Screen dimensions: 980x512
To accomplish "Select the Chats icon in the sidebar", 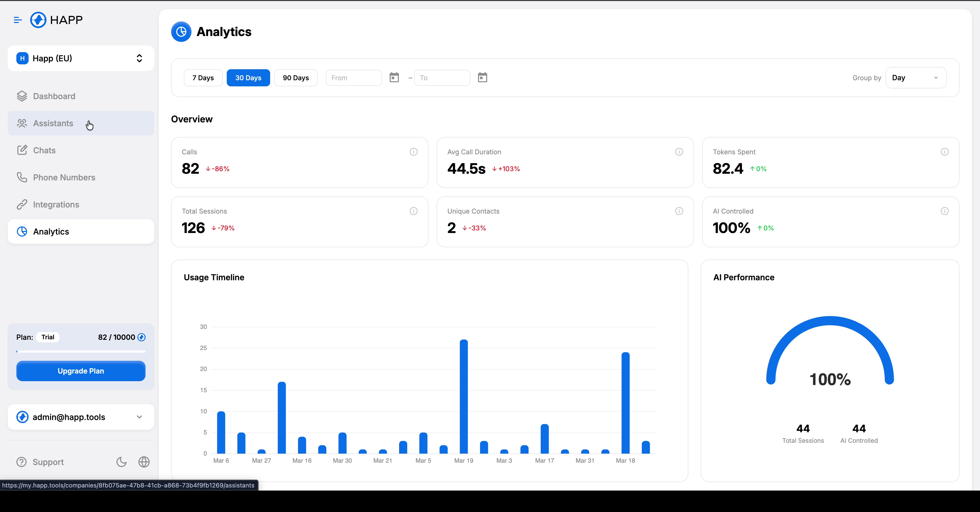I will click(22, 150).
